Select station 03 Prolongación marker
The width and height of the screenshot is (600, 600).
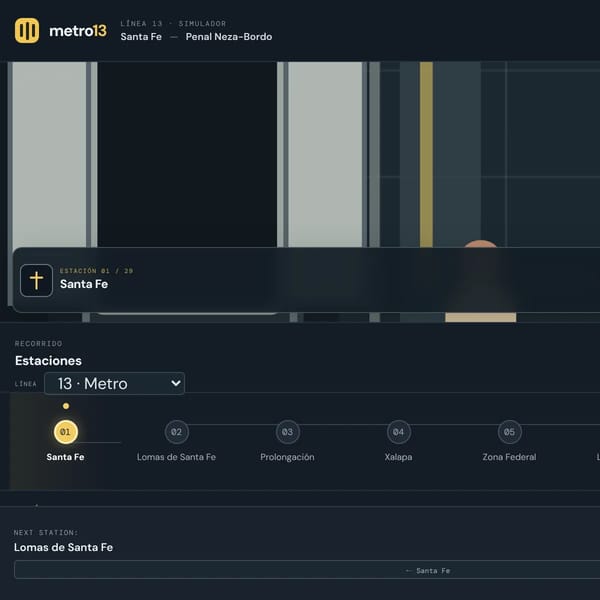tap(287, 432)
